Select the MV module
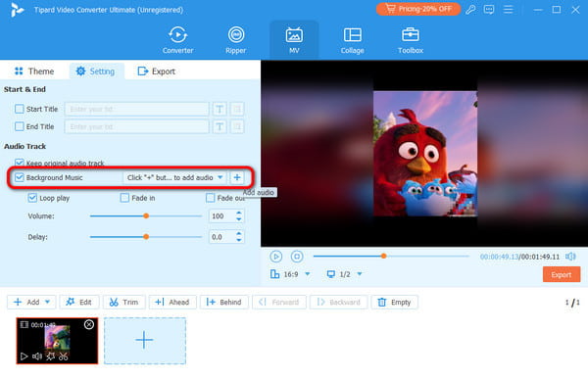This screenshot has width=588, height=379. (294, 40)
